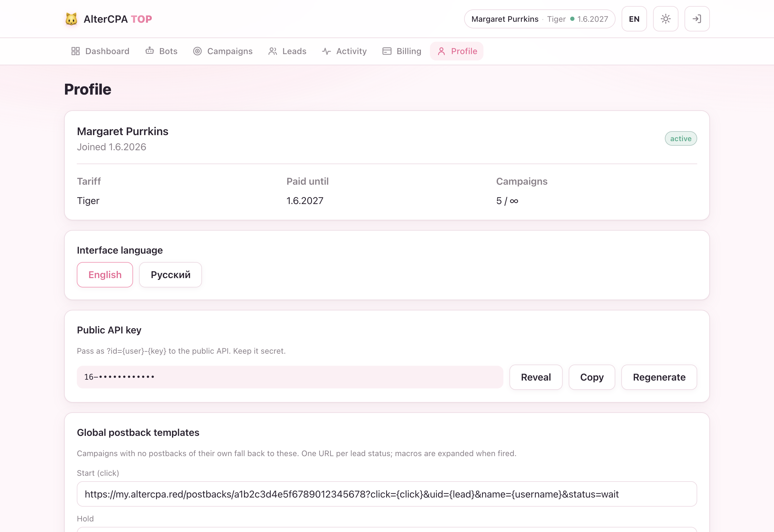
Task: Click the green active status badge
Action: click(x=681, y=138)
